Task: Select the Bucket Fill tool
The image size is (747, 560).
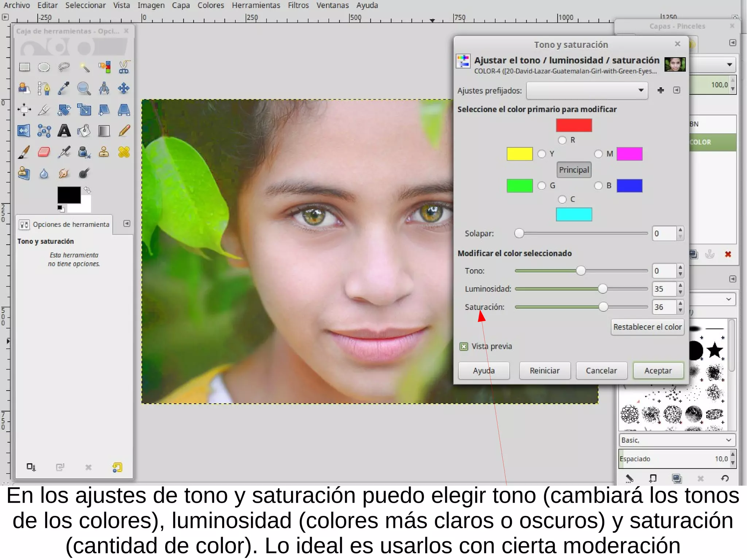Action: (x=84, y=131)
